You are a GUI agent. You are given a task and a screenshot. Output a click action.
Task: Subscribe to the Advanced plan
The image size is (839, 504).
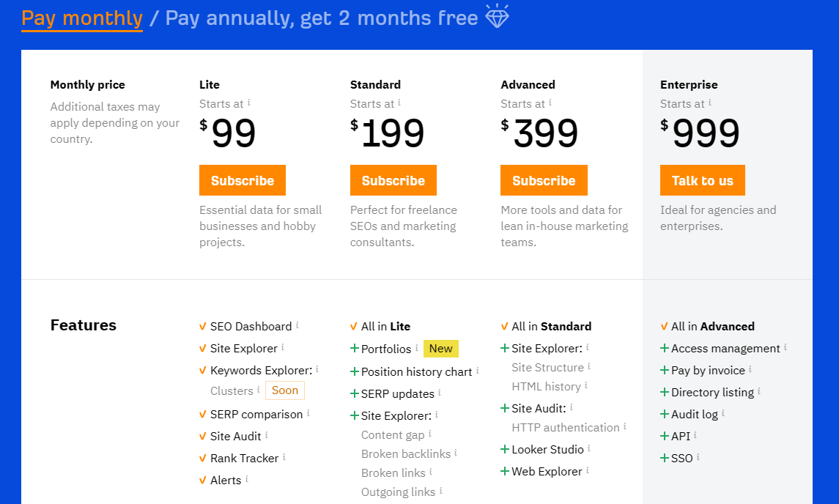pos(544,180)
